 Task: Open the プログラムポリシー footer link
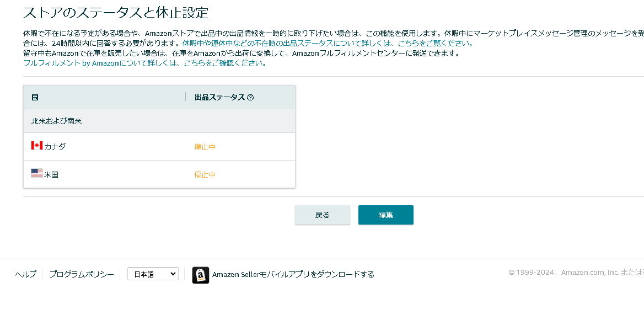click(x=81, y=274)
